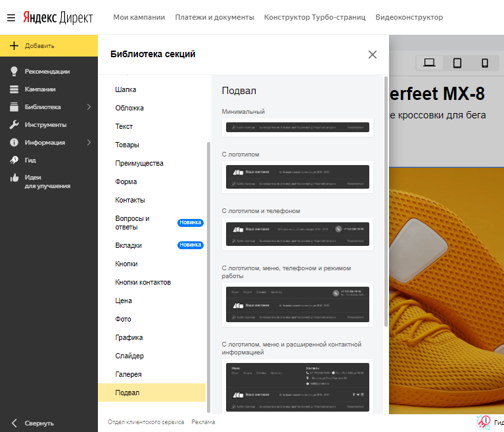Click the plus icon beside Добавить
Image resolution: width=504 pixels, height=432 pixels.
(x=14, y=45)
